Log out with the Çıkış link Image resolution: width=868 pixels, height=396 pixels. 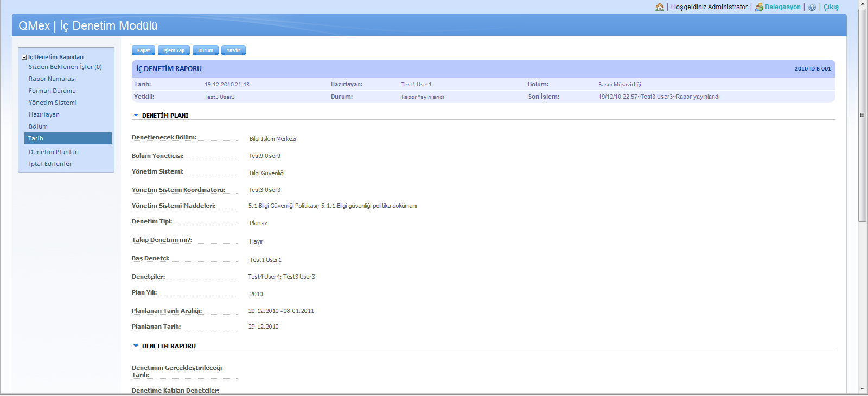click(x=831, y=7)
